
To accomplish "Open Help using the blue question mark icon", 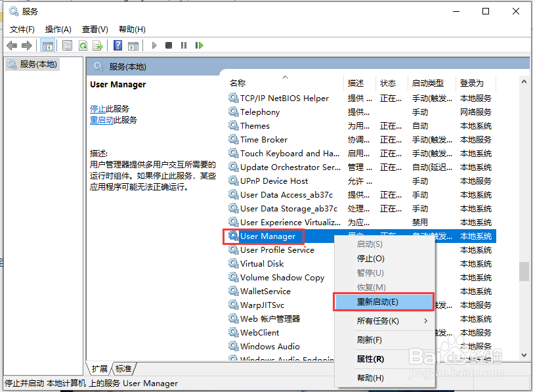I will (117, 45).
